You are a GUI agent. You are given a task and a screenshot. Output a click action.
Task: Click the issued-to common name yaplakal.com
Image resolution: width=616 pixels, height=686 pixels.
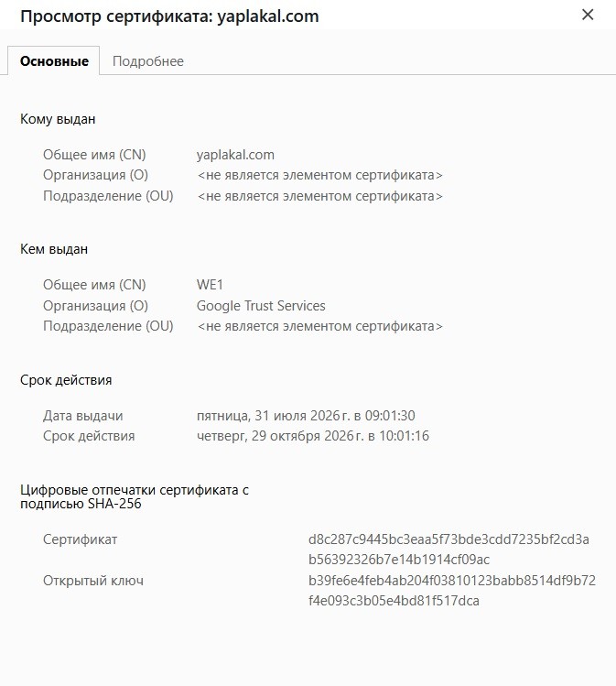pyautogui.click(x=235, y=155)
